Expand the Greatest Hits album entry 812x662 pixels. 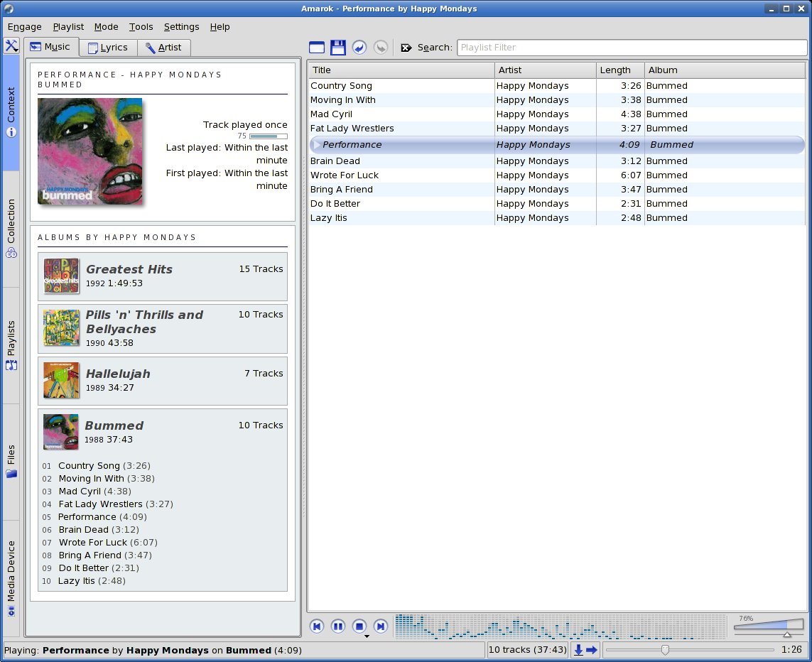pos(163,276)
